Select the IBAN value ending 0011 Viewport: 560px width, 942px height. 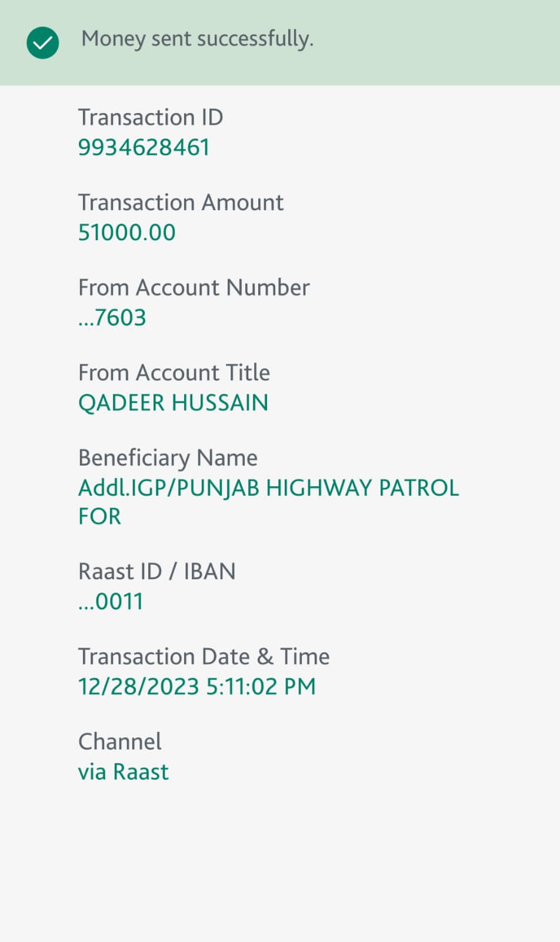point(111,602)
